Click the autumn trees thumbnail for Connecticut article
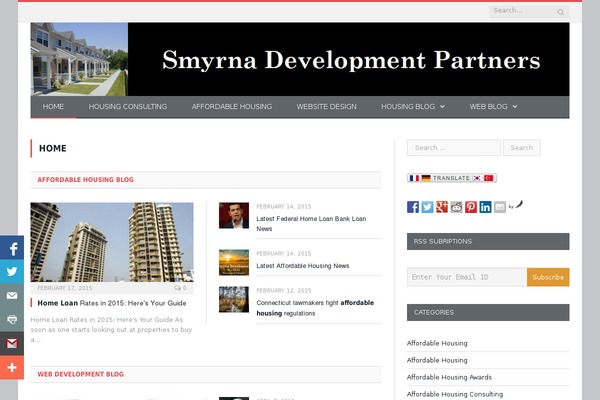 (x=234, y=299)
